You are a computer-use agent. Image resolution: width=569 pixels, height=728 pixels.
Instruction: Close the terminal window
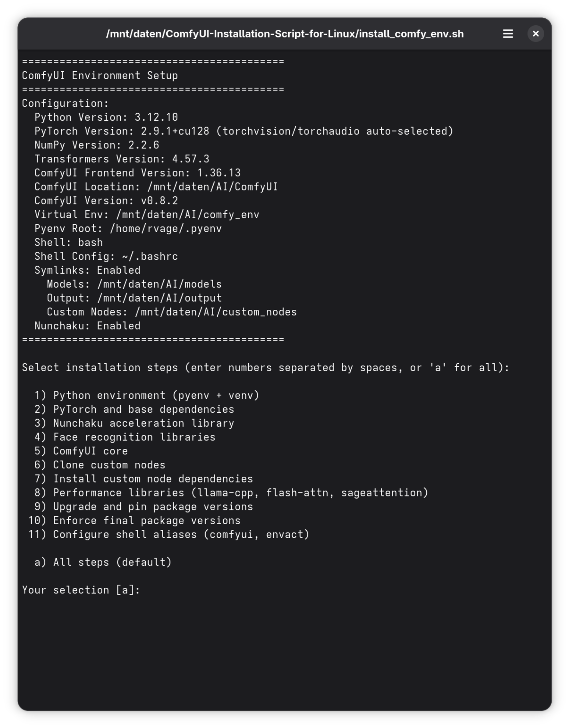536,34
